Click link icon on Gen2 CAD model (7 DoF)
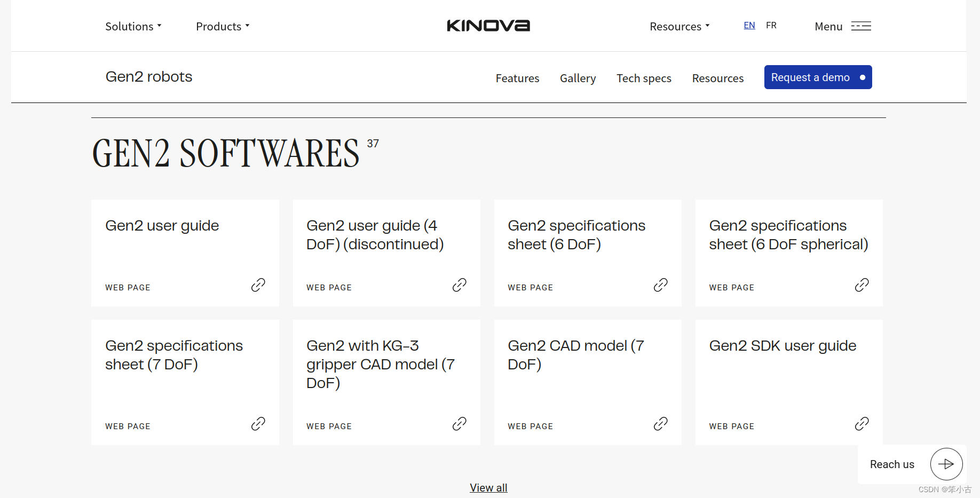This screenshot has width=980, height=498. pyautogui.click(x=661, y=424)
